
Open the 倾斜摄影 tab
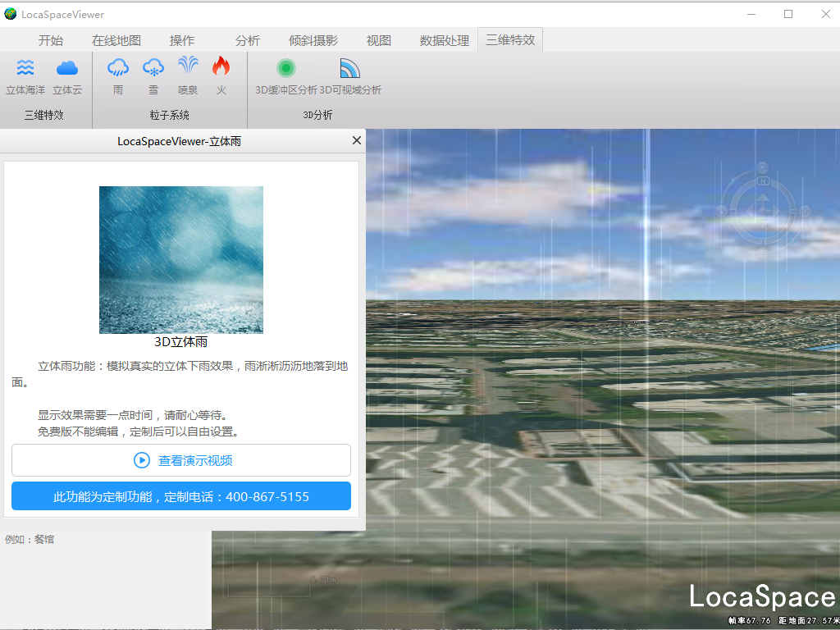coord(313,40)
